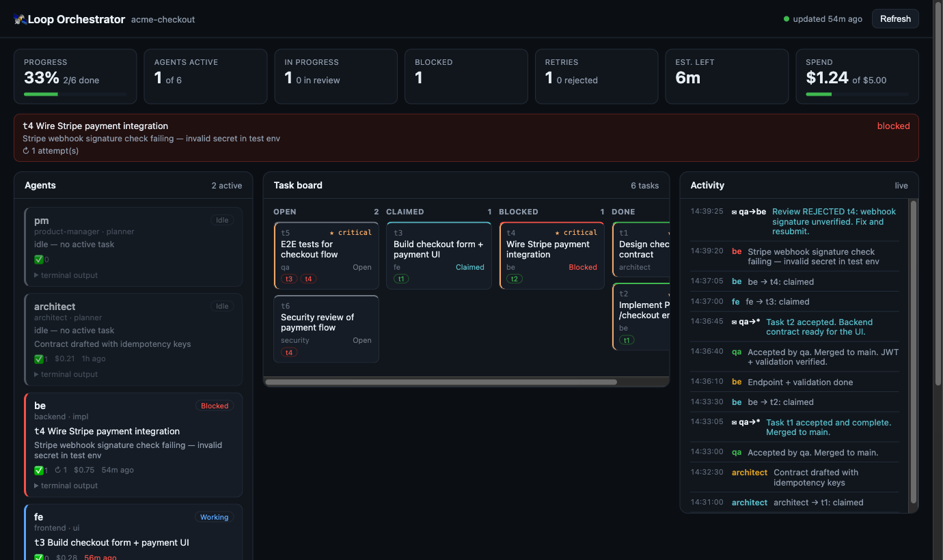Image resolution: width=943 pixels, height=560 pixels.
Task: Click the green checkmark icon on be card
Action: 39,470
